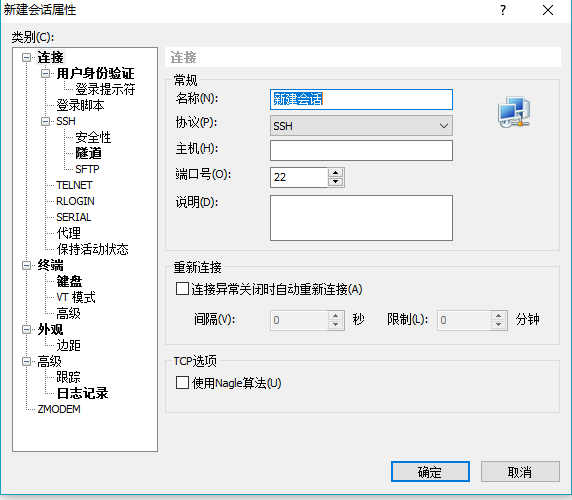Click the 间隔 seconds field
Viewport: 572px width, 500px height.
click(x=299, y=321)
